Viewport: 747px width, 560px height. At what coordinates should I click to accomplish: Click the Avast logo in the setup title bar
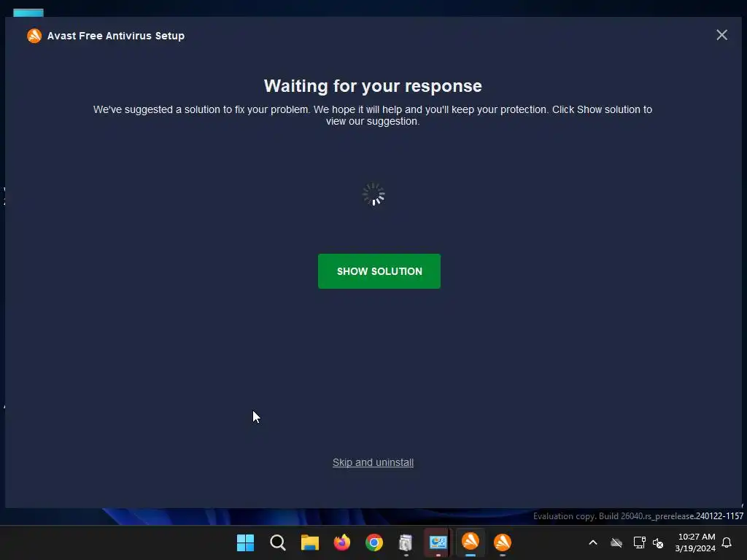coord(34,36)
